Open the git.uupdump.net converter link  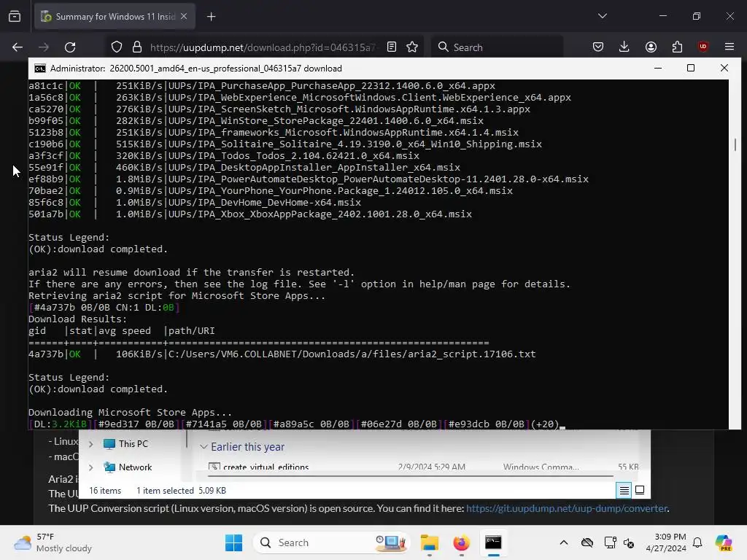point(566,508)
